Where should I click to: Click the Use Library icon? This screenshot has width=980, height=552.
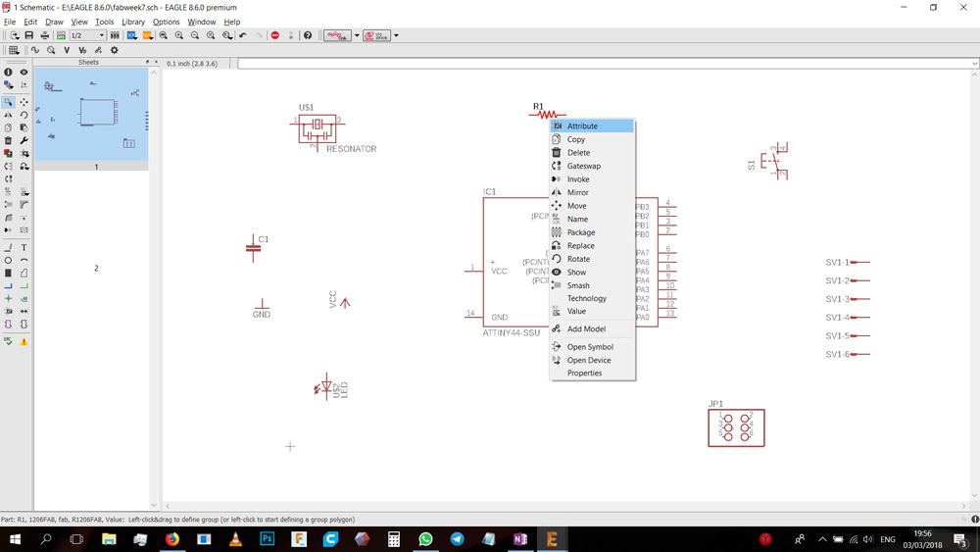115,35
